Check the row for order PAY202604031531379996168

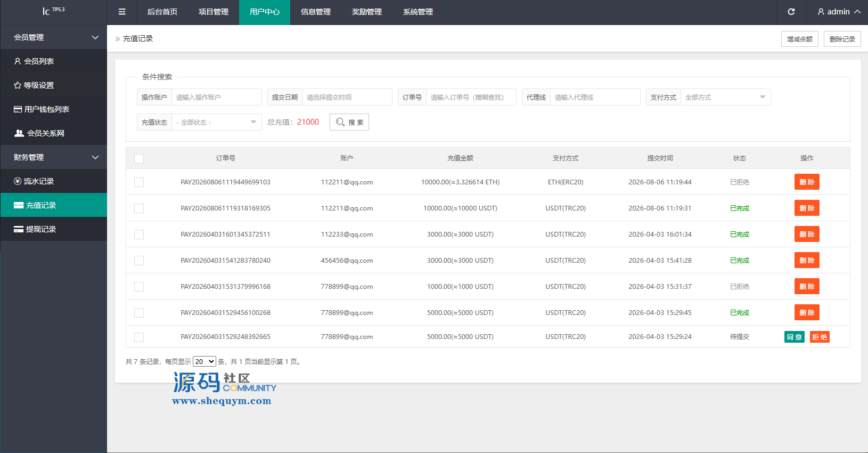click(139, 287)
